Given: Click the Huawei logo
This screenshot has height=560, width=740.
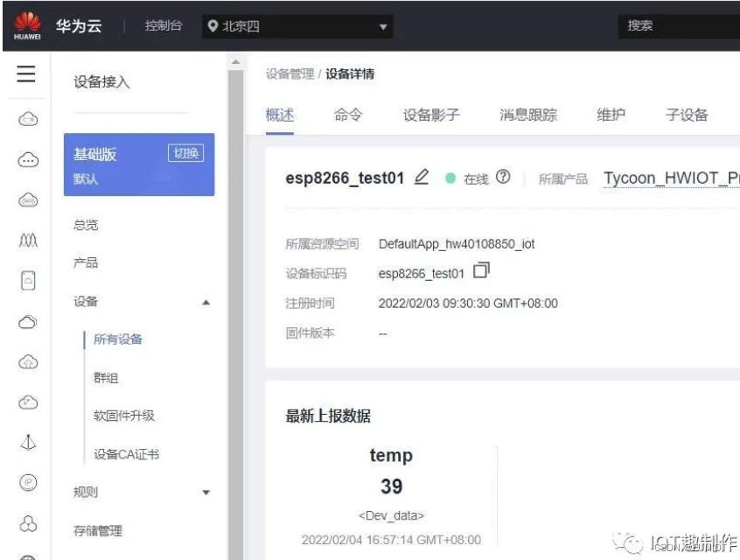Looking at the screenshot, I should [27, 25].
